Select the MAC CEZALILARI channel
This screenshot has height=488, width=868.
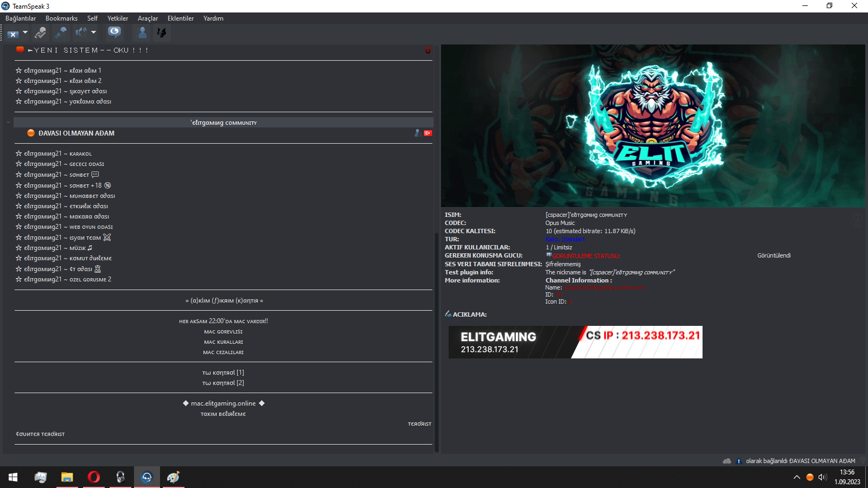coord(223,352)
